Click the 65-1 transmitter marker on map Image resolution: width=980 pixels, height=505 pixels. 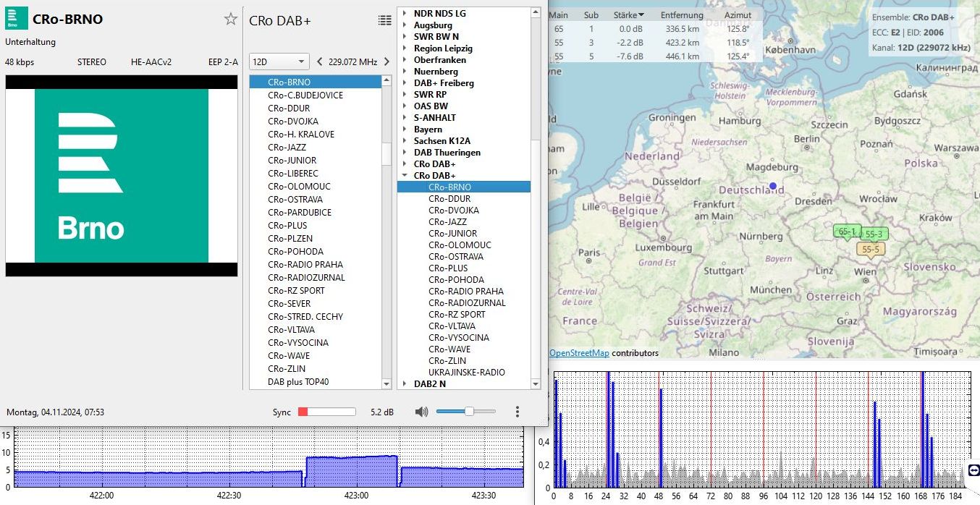pos(846,232)
